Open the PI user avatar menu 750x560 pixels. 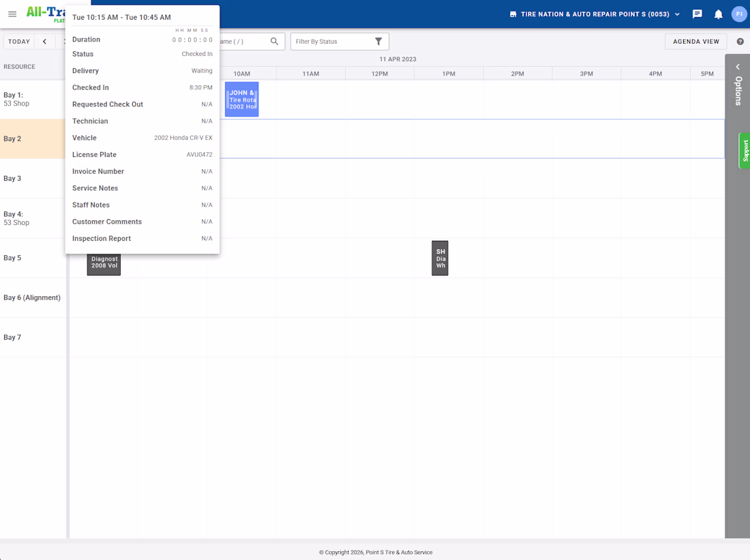tap(739, 14)
